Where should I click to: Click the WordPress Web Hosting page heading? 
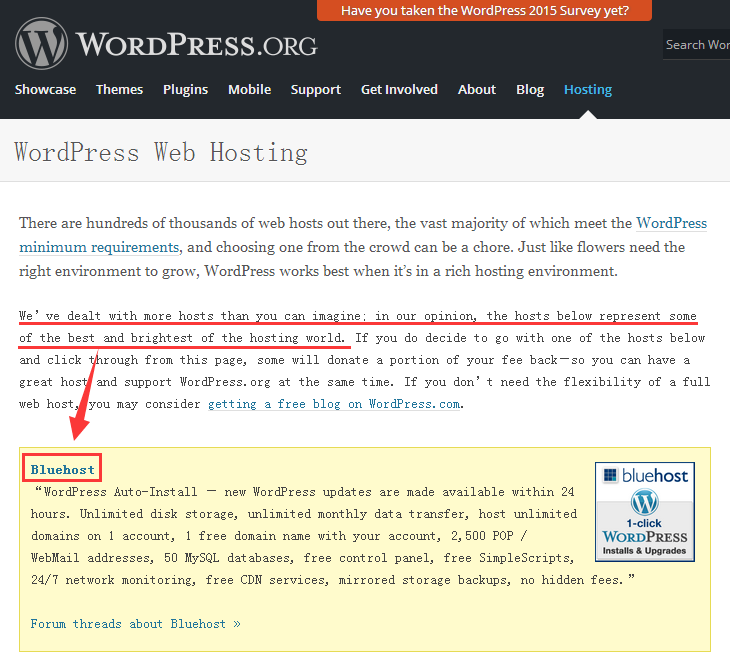(x=161, y=152)
